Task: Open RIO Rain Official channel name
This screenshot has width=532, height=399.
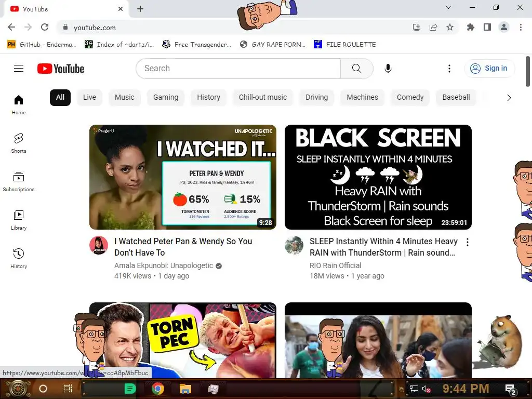Action: pyautogui.click(x=335, y=265)
